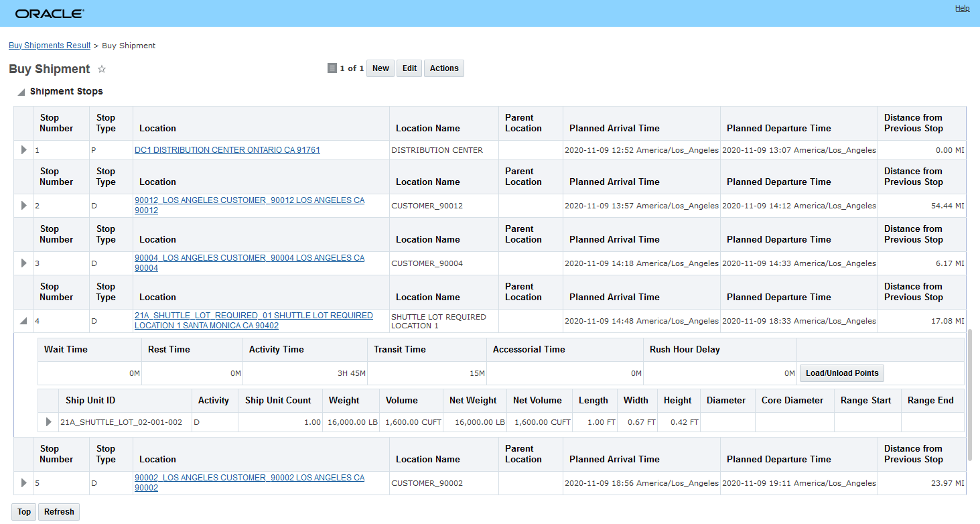
Task: Click the Edit button
Action: pos(409,68)
